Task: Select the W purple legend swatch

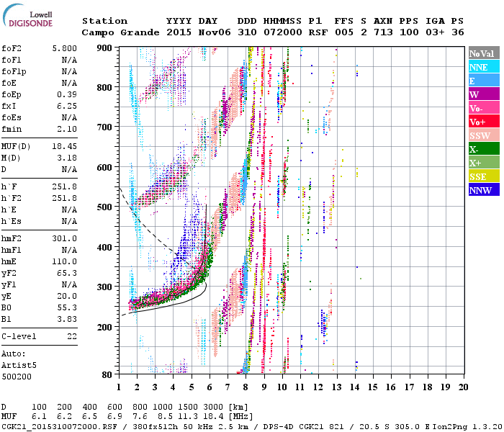Action: click(x=484, y=94)
